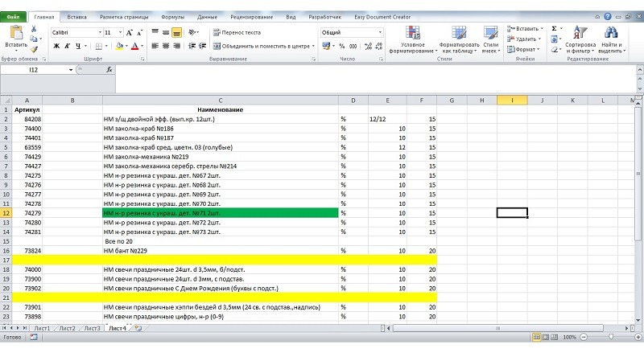Click the yellow fill color bucket
Screen dimensions: 644x361
120,47
